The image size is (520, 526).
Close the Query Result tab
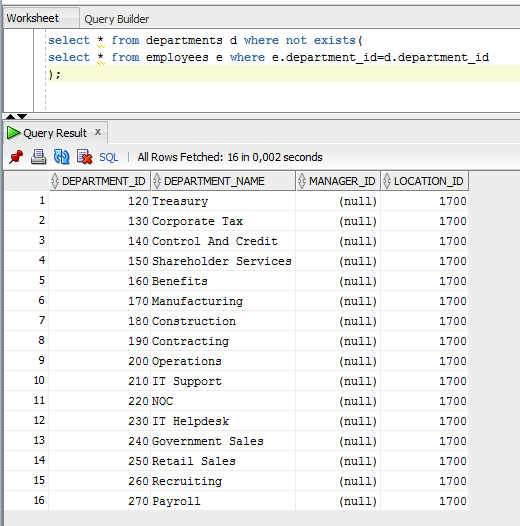(x=98, y=132)
